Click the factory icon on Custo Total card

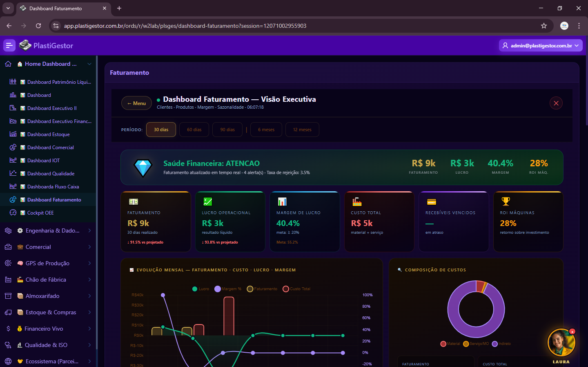[357, 201]
